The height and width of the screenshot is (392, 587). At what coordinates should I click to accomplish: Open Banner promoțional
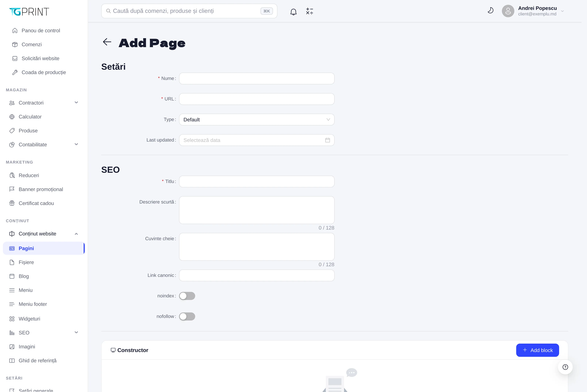44,189
